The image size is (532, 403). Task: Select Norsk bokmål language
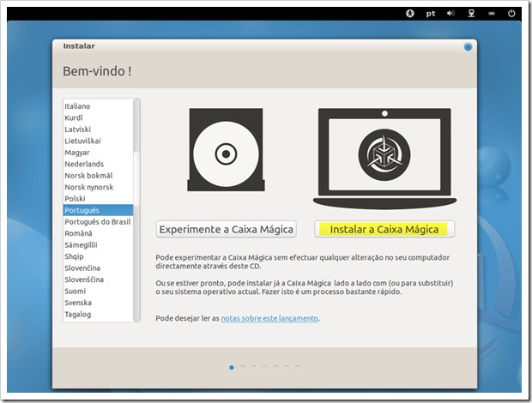pyautogui.click(x=98, y=176)
